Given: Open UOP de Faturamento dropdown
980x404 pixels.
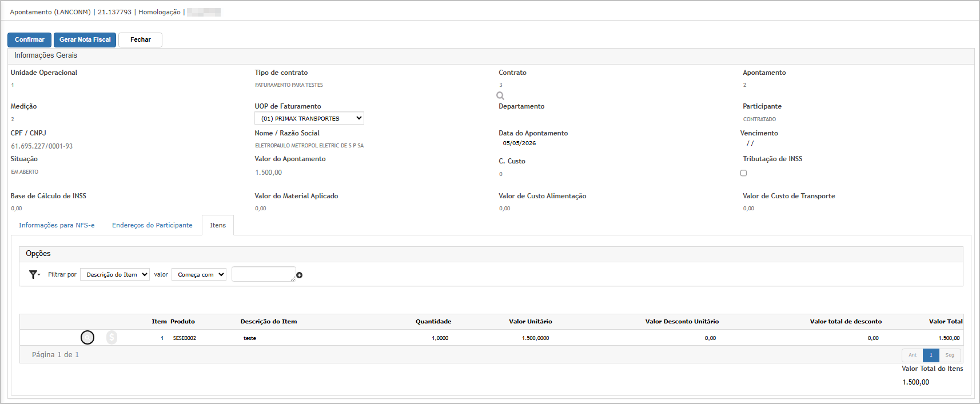Looking at the screenshot, I should [x=309, y=118].
